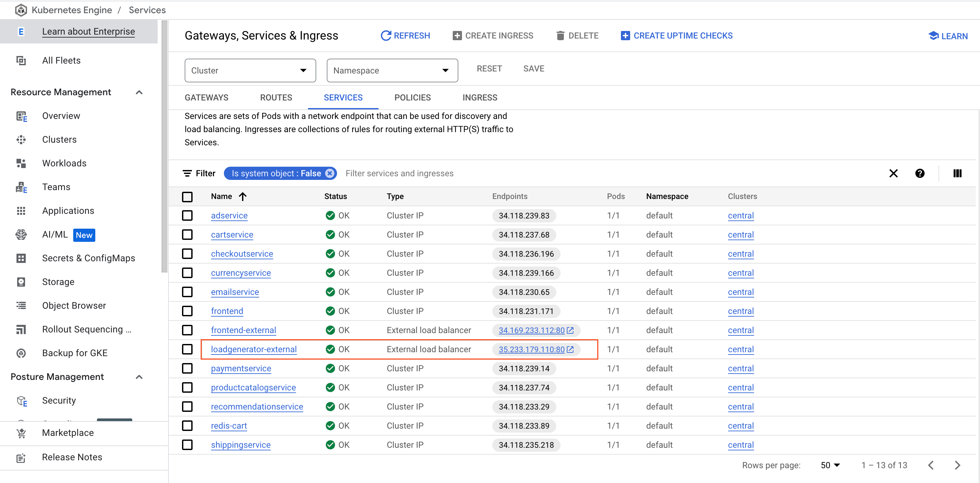
Task: Open the Backup for GKE icon
Action: 21,353
